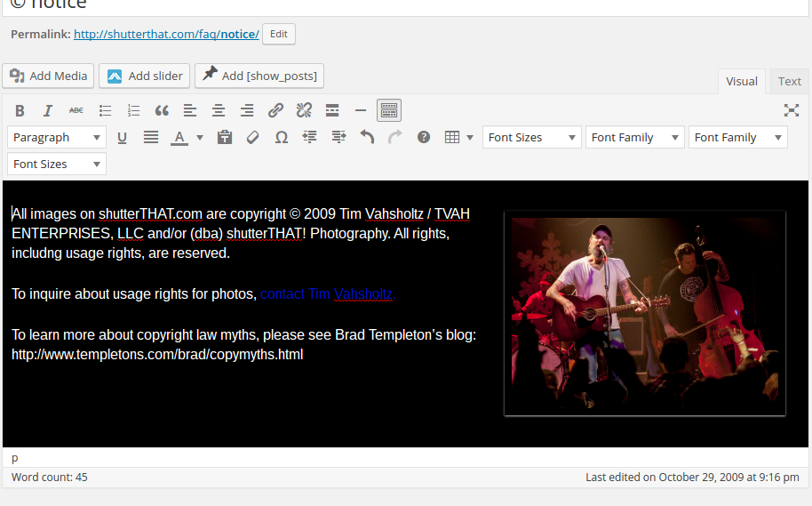812x506 pixels.
Task: Toggle bold formatting
Action: (20, 110)
